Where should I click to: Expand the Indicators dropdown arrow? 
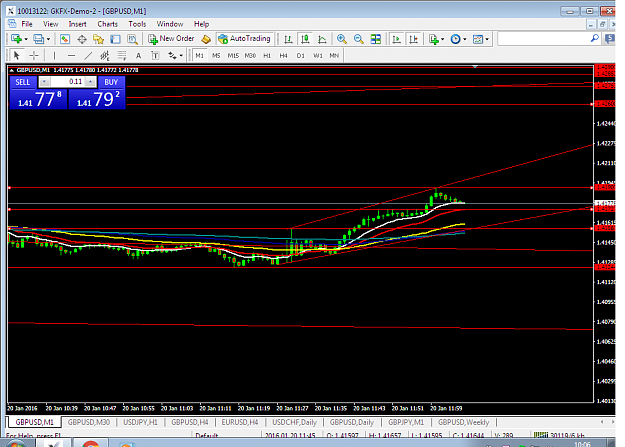[x=442, y=39]
